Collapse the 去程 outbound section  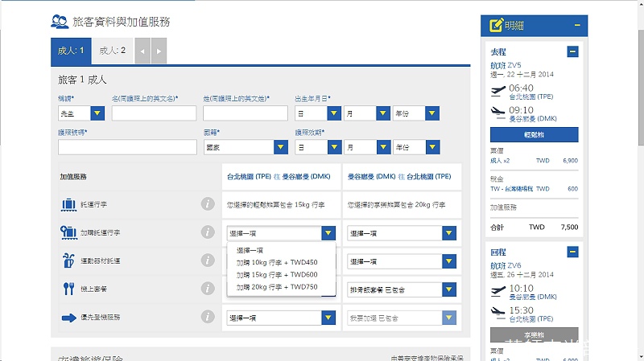(x=572, y=51)
